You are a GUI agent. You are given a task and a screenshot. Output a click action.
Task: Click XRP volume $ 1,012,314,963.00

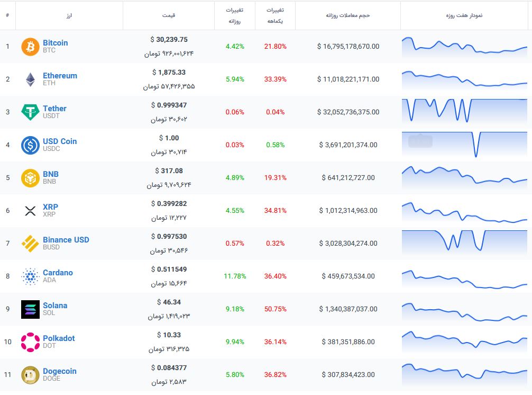pos(348,211)
